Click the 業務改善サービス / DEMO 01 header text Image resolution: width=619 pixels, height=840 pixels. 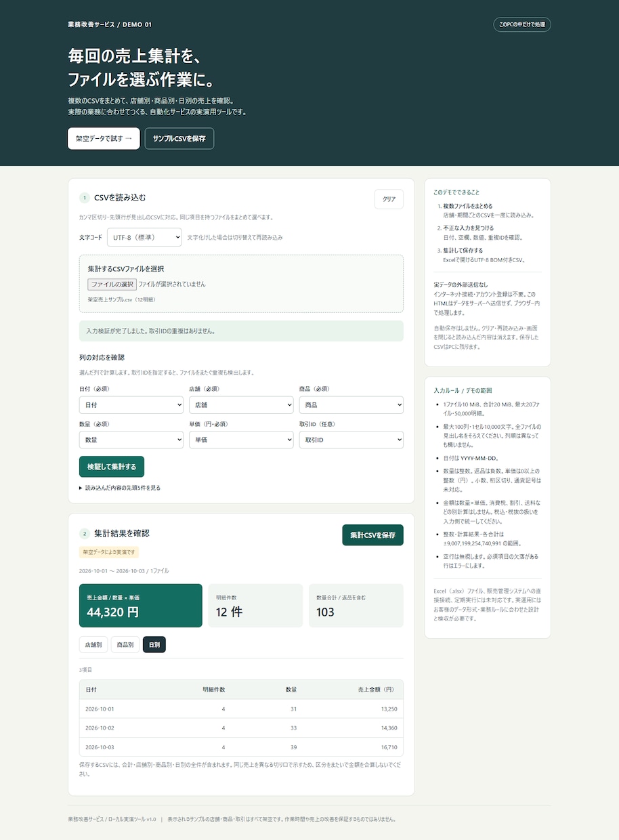point(110,24)
